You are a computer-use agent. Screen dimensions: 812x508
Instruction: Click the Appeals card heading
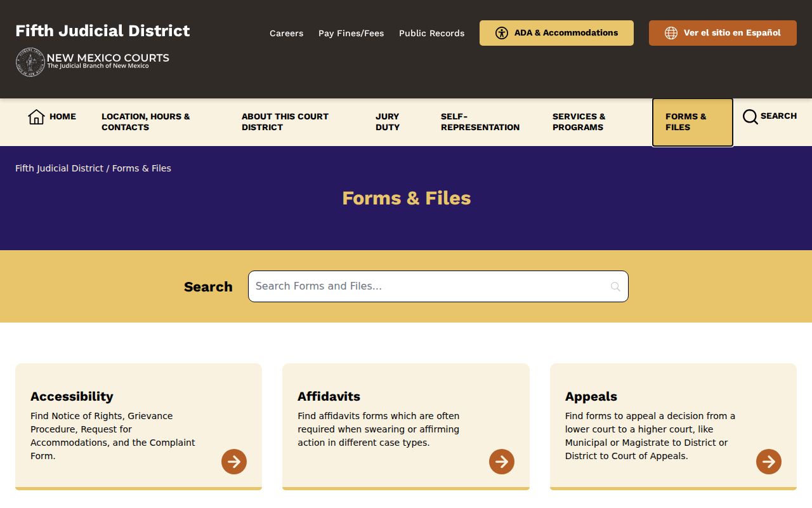[x=591, y=396]
